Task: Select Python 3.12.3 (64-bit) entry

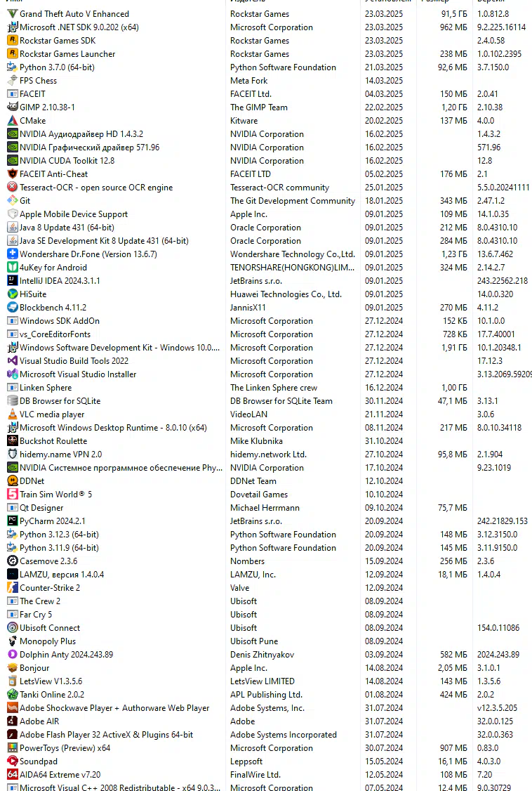Action: [x=59, y=535]
